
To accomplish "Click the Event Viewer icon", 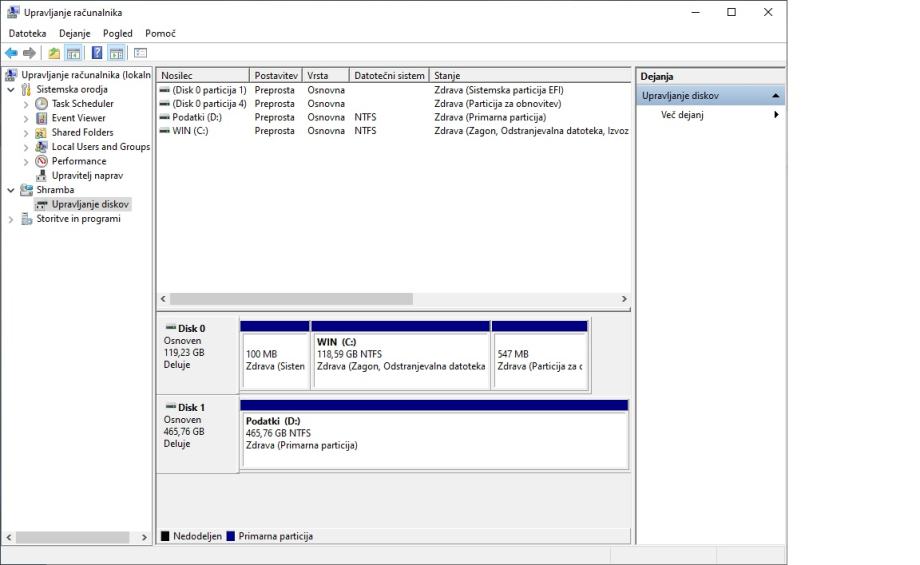I will point(41,118).
